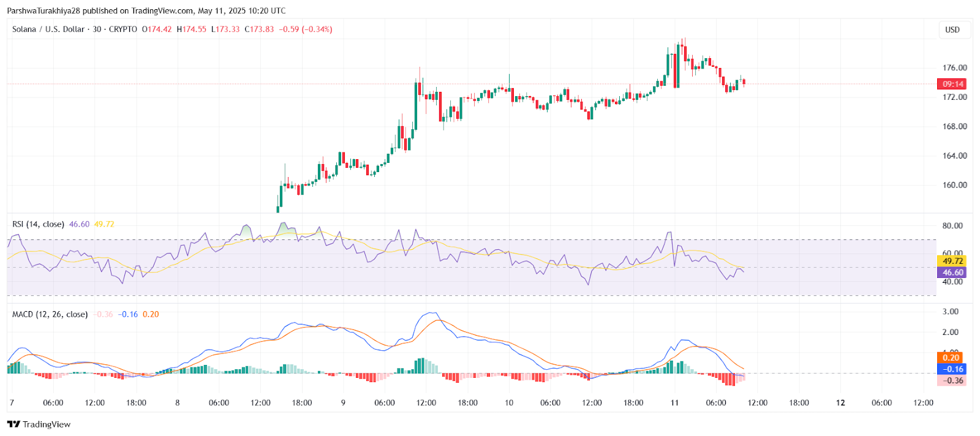Click the yellow 49.72 RSI average tag
This screenshot has width=980, height=436.
952,261
